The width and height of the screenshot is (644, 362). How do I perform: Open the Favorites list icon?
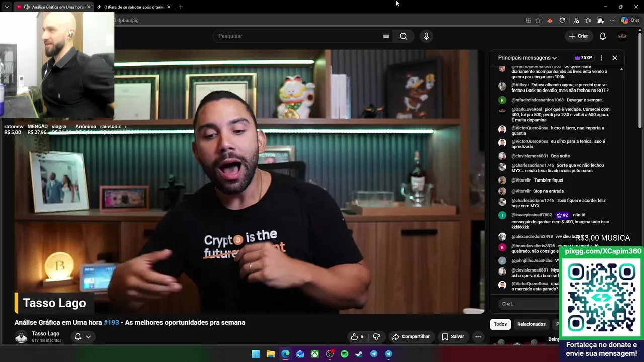(588, 20)
